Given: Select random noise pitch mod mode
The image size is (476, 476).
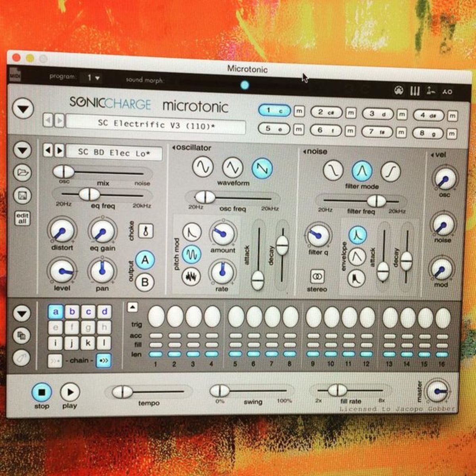Looking at the screenshot, I should (x=191, y=276).
